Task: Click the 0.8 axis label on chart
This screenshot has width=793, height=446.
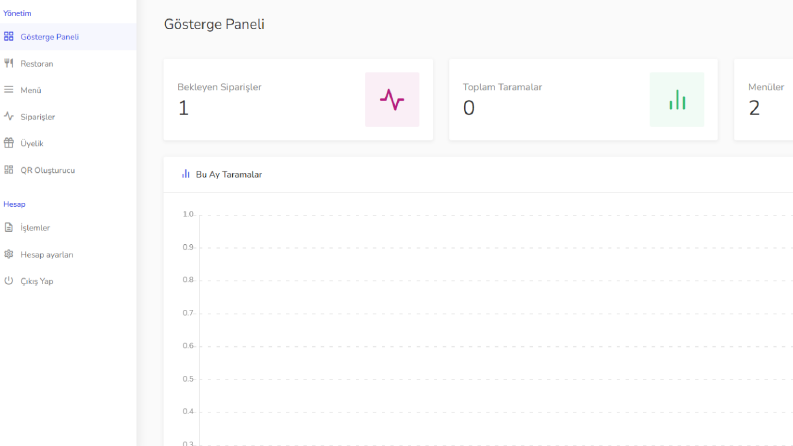Action: 188,280
